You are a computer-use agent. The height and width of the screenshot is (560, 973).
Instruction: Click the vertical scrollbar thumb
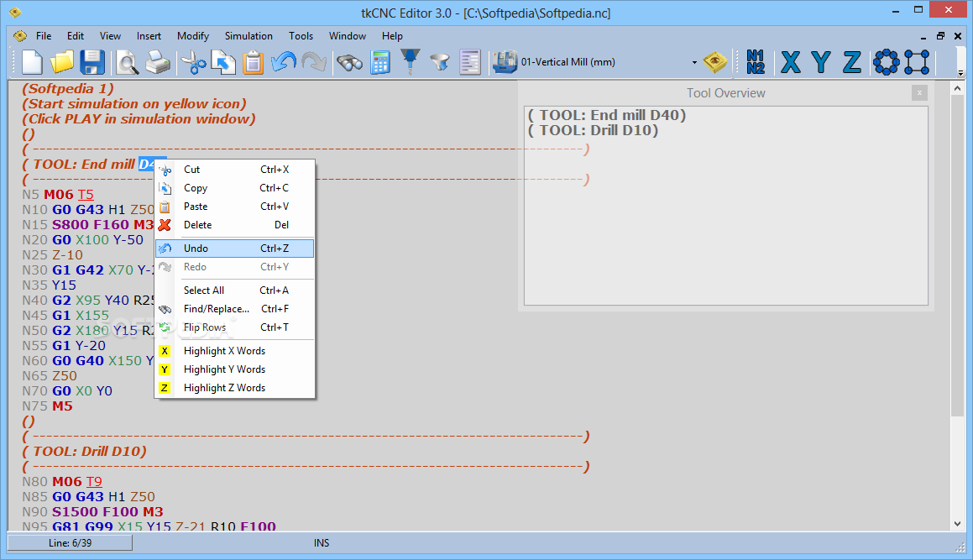click(x=957, y=256)
